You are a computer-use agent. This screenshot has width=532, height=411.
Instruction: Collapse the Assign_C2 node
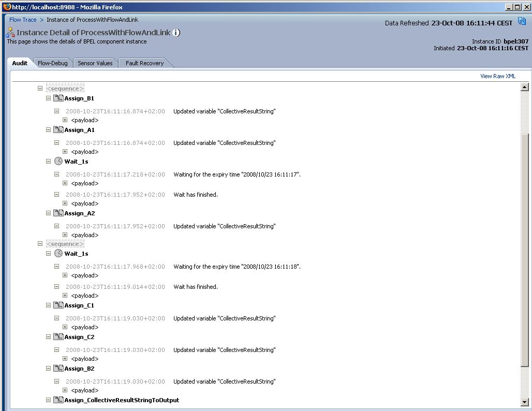48,336
